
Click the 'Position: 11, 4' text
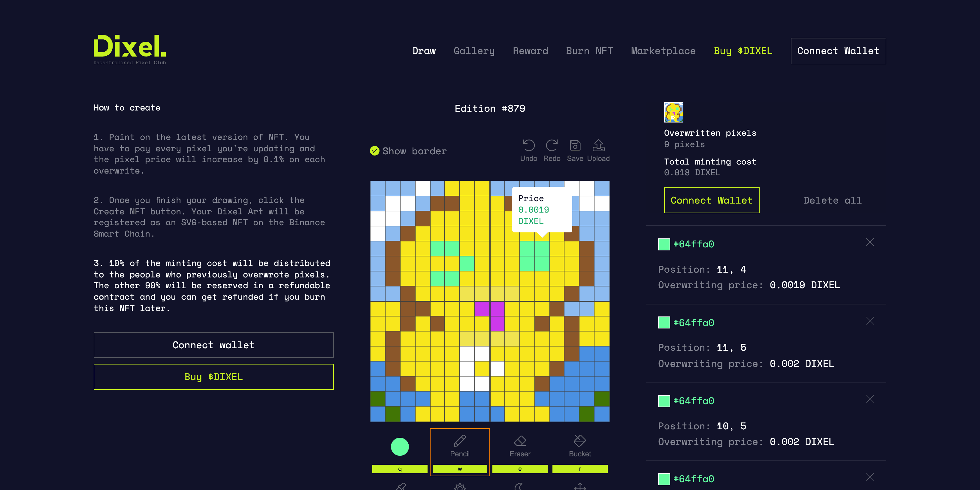[702, 269]
